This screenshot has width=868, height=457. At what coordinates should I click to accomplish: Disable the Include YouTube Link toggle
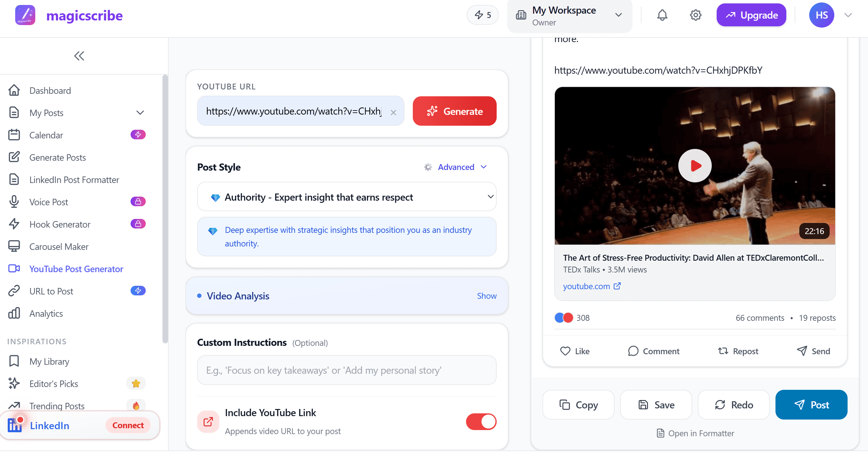tap(481, 422)
